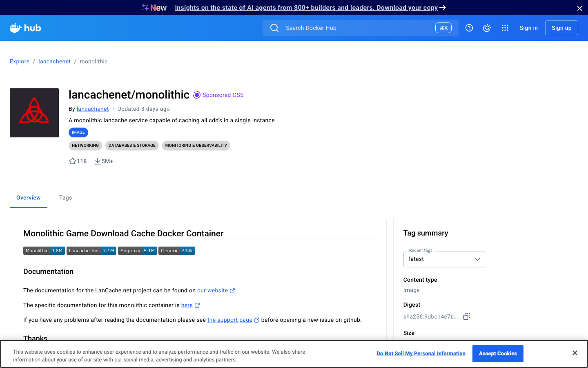This screenshot has height=368, width=588.
Task: Copy the sha256 digest icon
Action: 467,316
